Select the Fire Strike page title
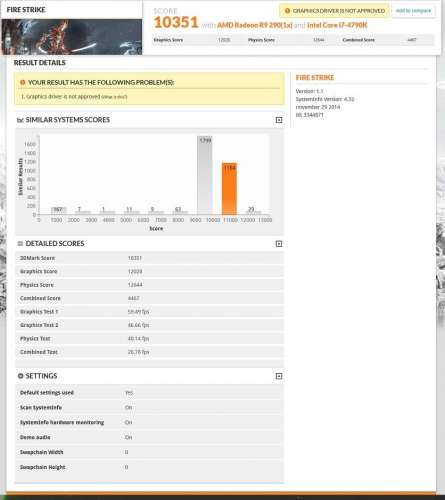Viewport: 445px width, 500px height. (x=26, y=10)
